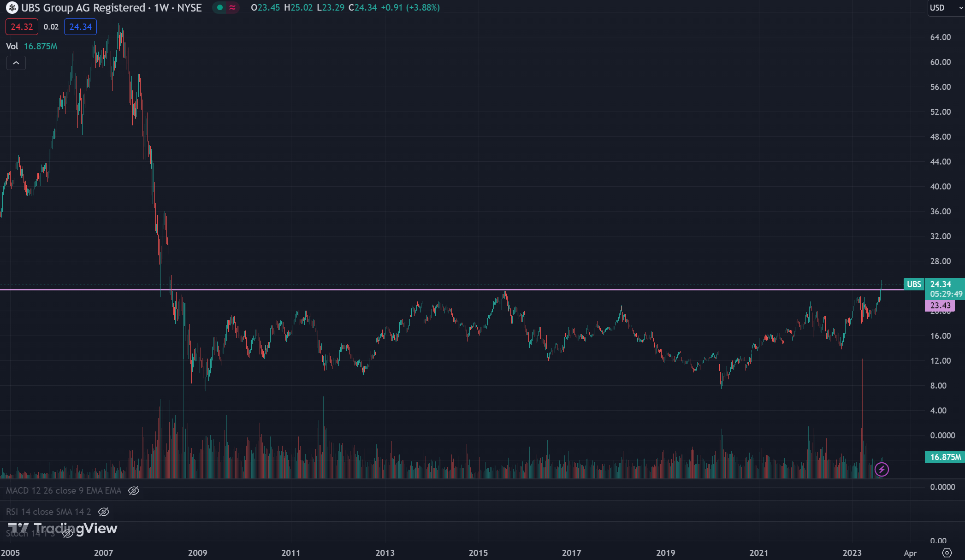The height and width of the screenshot is (560, 965).
Task: Click the blue 24.34 buy button
Action: coord(80,27)
